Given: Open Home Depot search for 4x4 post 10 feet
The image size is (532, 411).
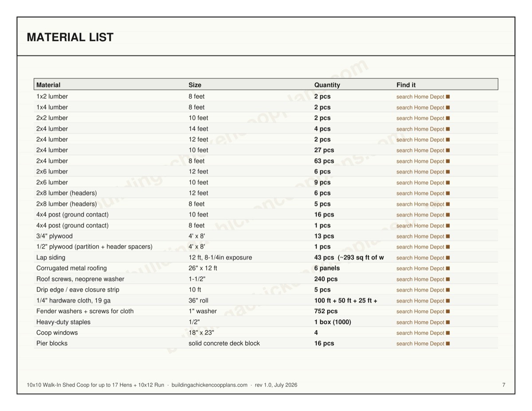Looking at the screenshot, I should [x=420, y=215].
